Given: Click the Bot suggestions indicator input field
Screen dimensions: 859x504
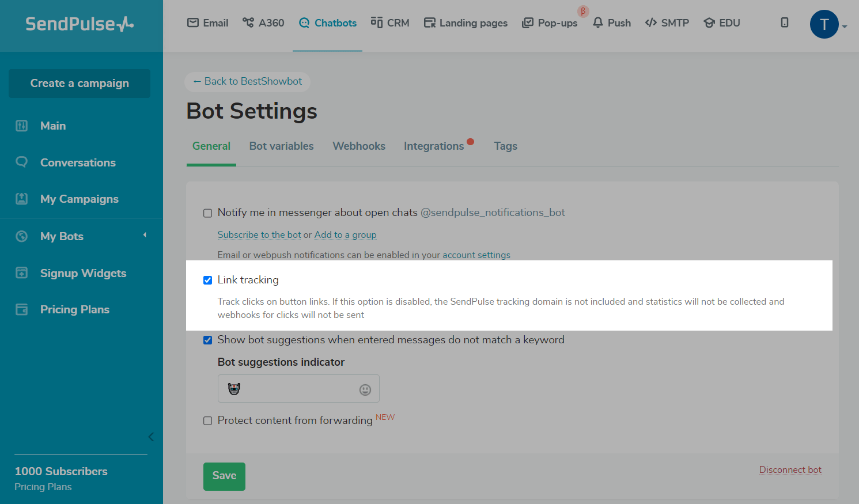Looking at the screenshot, I should pos(294,389).
